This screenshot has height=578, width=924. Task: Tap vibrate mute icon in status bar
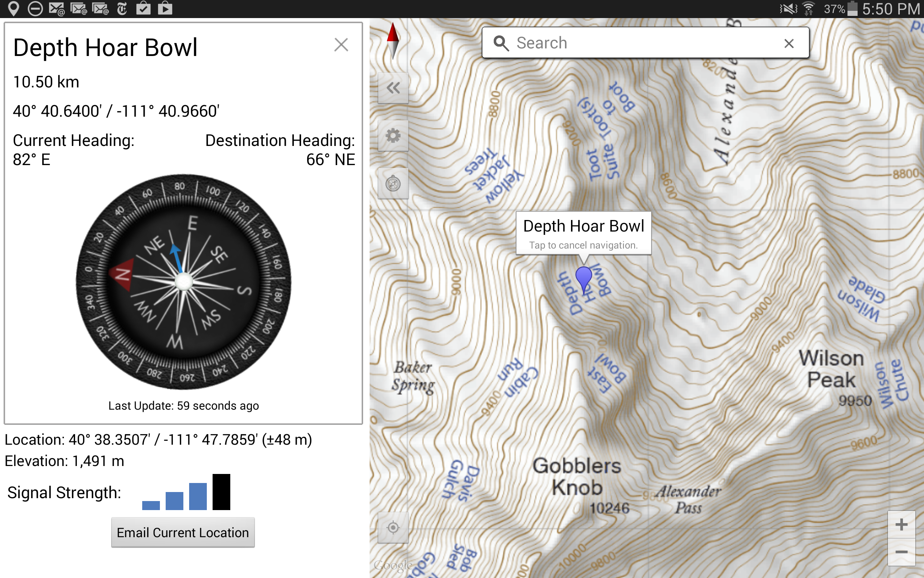pyautogui.click(x=788, y=8)
